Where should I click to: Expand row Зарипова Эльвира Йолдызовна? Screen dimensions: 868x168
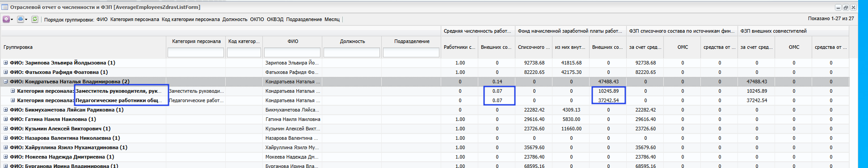6,63
